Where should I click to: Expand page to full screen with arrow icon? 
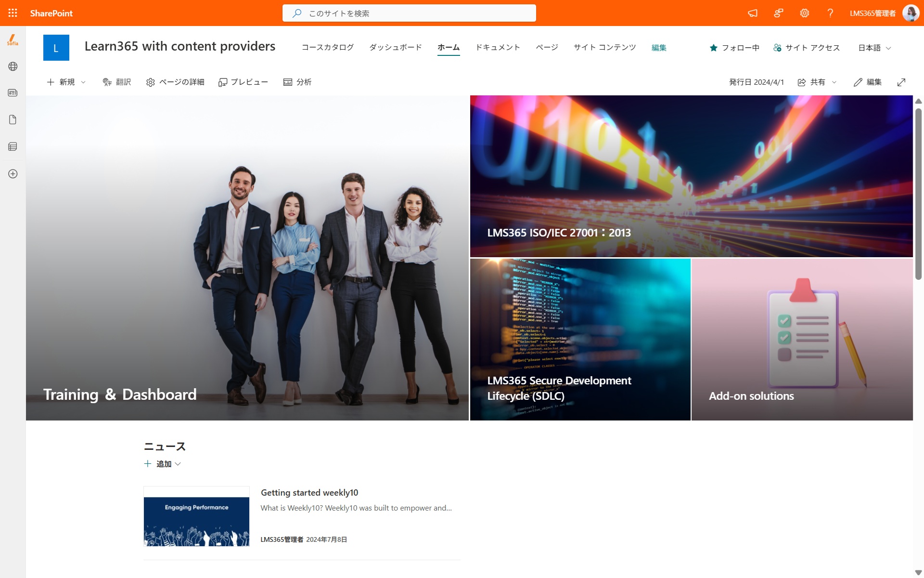[x=901, y=82]
